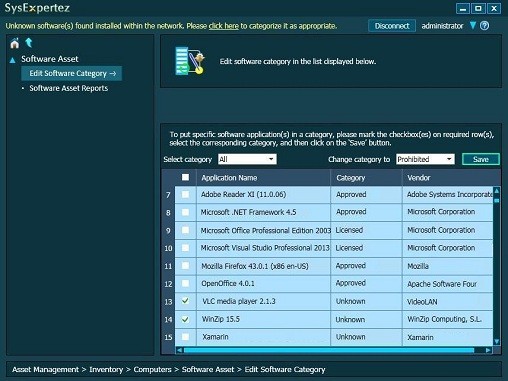Image resolution: width=508 pixels, height=381 pixels.
Task: Select the 'WinZip 15.5' cell
Action: [x=263, y=319]
